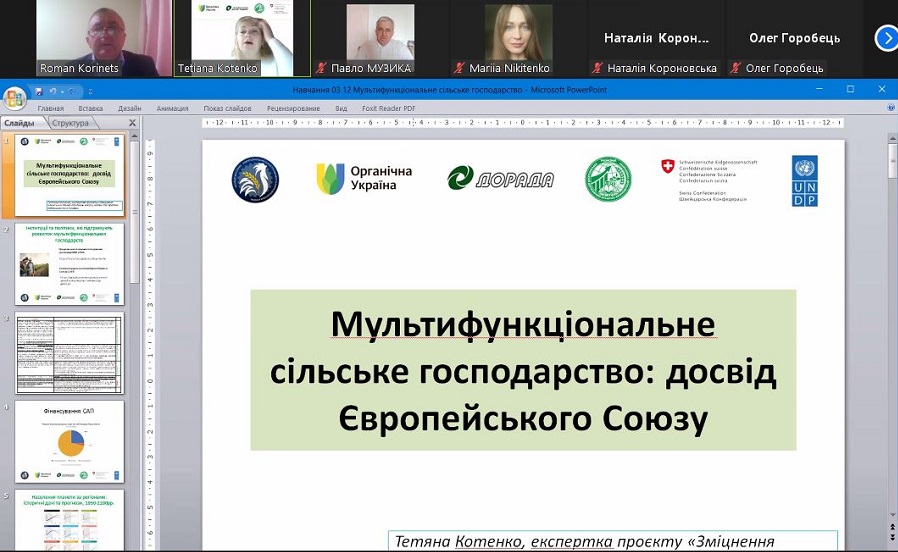Click the horizontal ruler above slide

pos(523,123)
